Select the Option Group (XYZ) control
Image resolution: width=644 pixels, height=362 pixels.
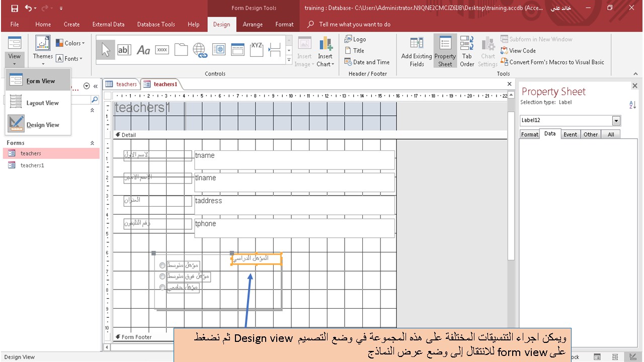coord(257,49)
